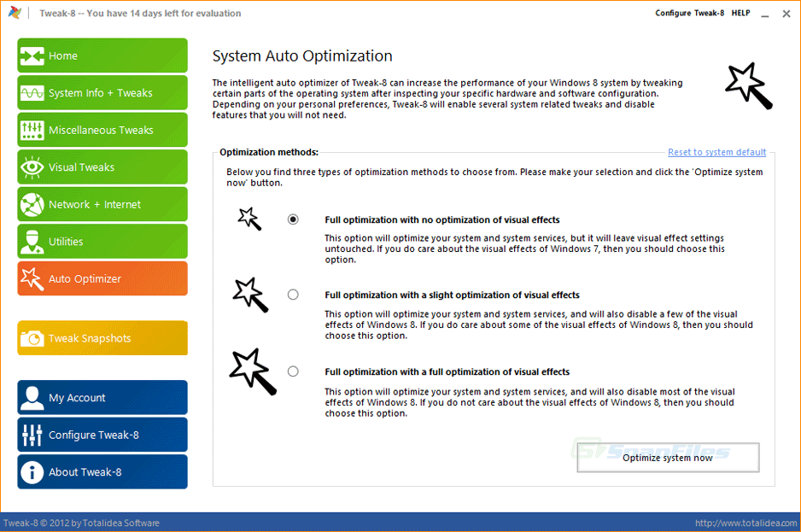Open HELP from the title bar

click(740, 13)
